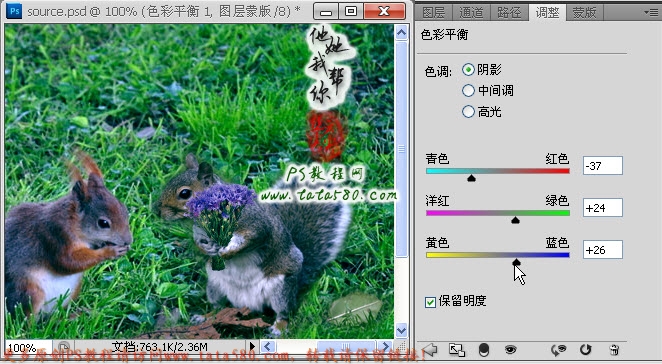Switch to the 通道 tab
The width and height of the screenshot is (662, 364).
pyautogui.click(x=471, y=13)
